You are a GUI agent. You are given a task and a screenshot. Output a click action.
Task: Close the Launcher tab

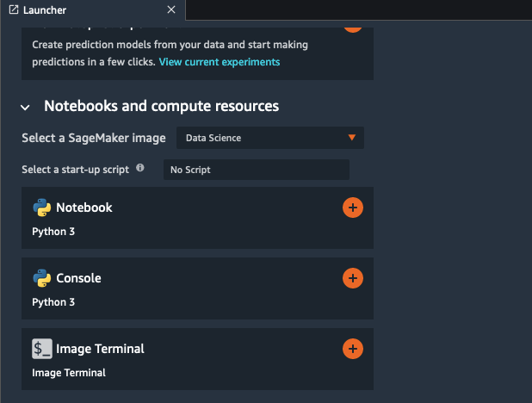pos(171,9)
